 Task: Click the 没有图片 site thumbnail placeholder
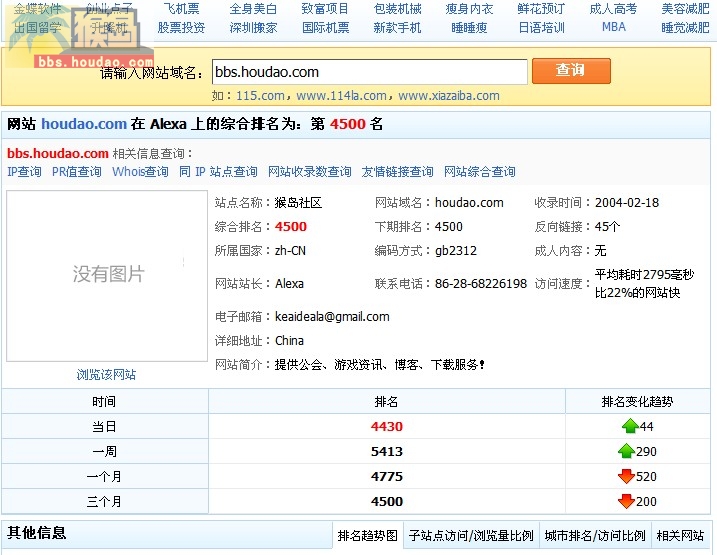pyautogui.click(x=107, y=276)
